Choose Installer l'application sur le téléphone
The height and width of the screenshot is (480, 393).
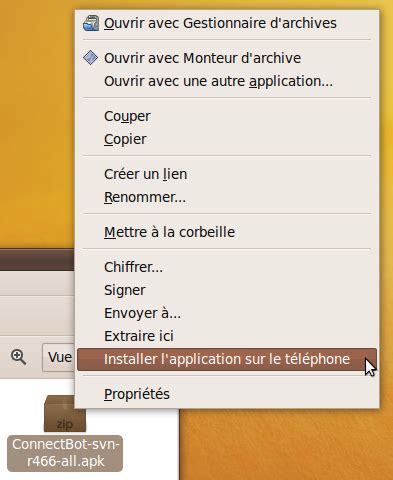227,359
